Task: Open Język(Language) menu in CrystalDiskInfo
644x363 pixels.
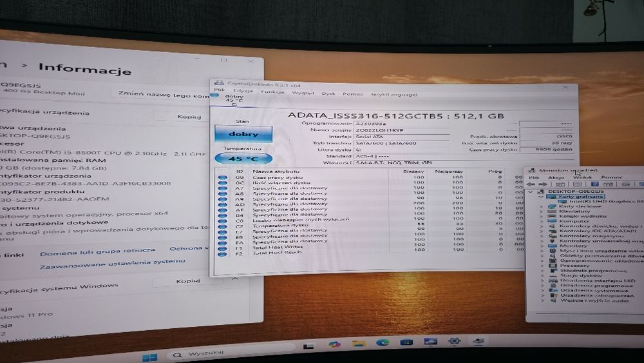Action: point(393,95)
